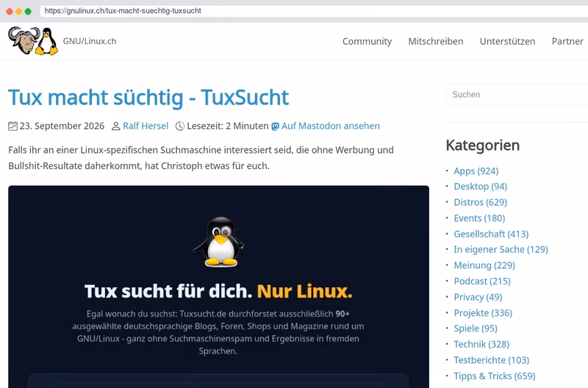This screenshot has height=388, width=588.
Task: Select the Tipps & Tricks (659) category
Action: tap(495, 376)
